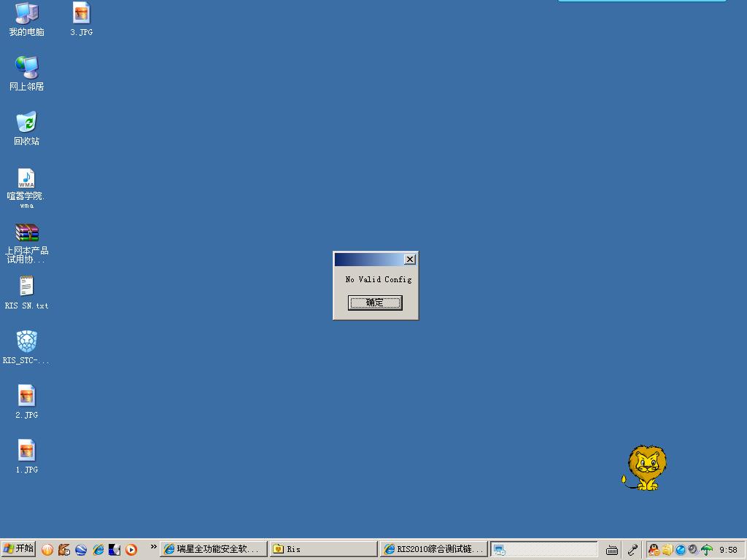Click the Rising lion desktop mascot
747x560 pixels.
[x=644, y=467]
